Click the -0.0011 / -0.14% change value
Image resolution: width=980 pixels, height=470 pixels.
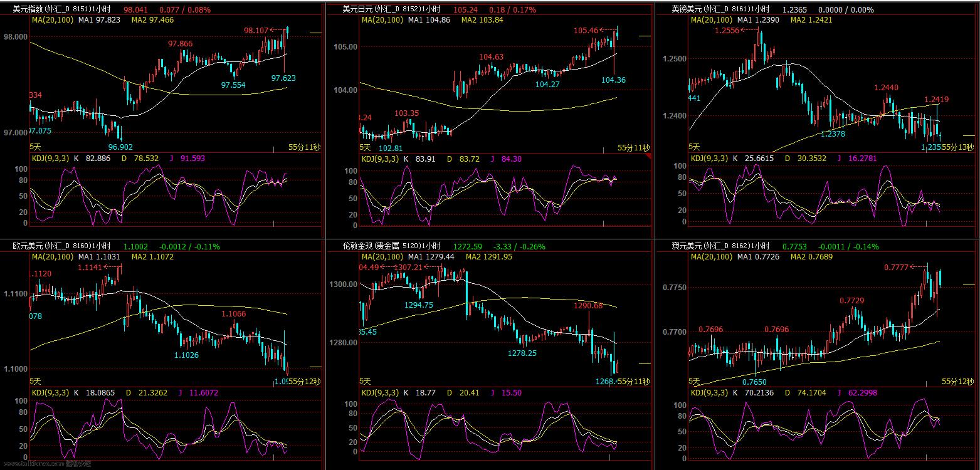pyautogui.click(x=849, y=247)
